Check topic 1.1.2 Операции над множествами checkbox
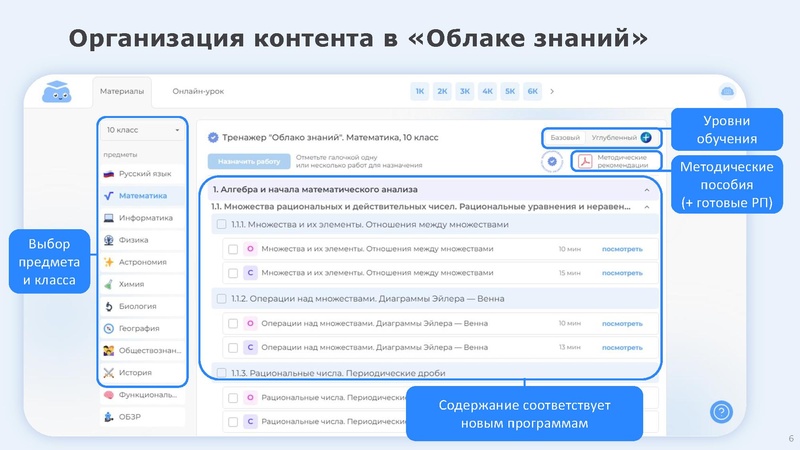The width and height of the screenshot is (800, 450). coord(221,299)
